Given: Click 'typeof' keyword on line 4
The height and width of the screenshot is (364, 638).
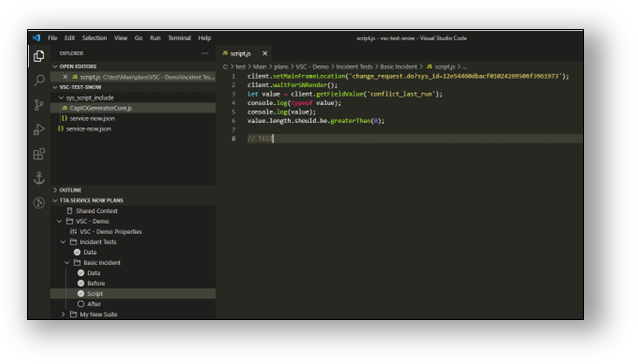Looking at the screenshot, I should [x=302, y=103].
